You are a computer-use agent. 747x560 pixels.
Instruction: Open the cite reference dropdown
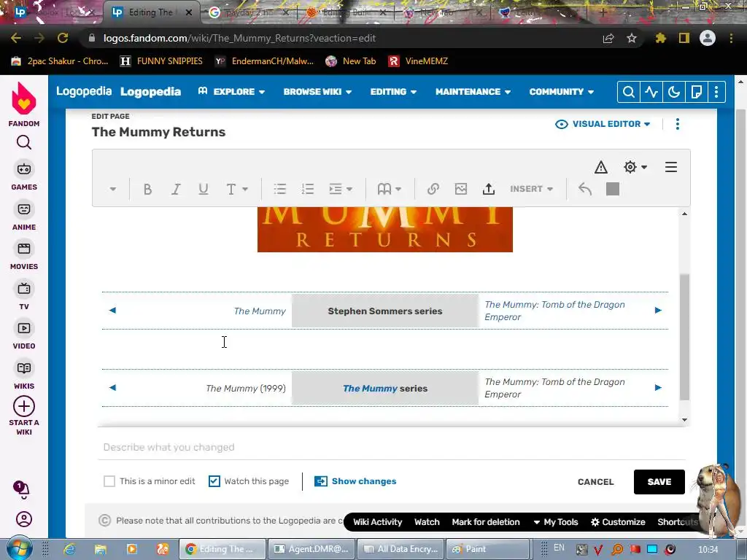coord(390,189)
